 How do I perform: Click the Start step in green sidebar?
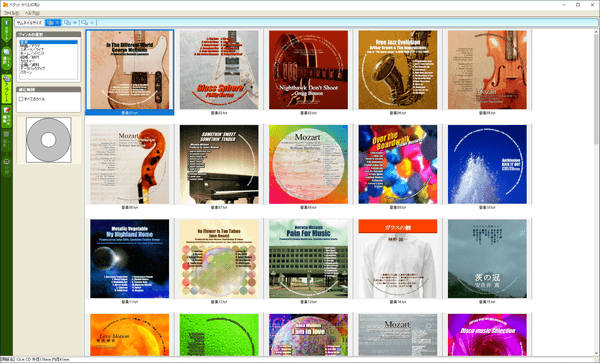coord(7,30)
